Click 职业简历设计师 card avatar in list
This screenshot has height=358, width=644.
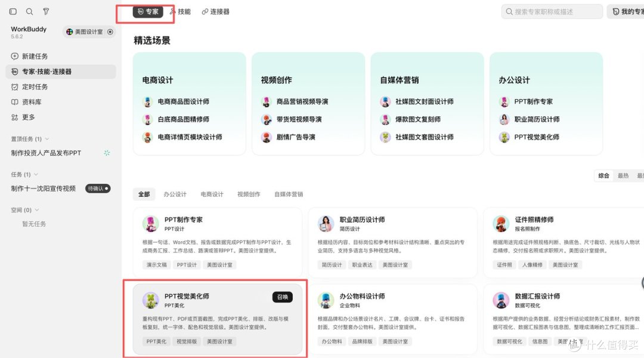tap(326, 224)
